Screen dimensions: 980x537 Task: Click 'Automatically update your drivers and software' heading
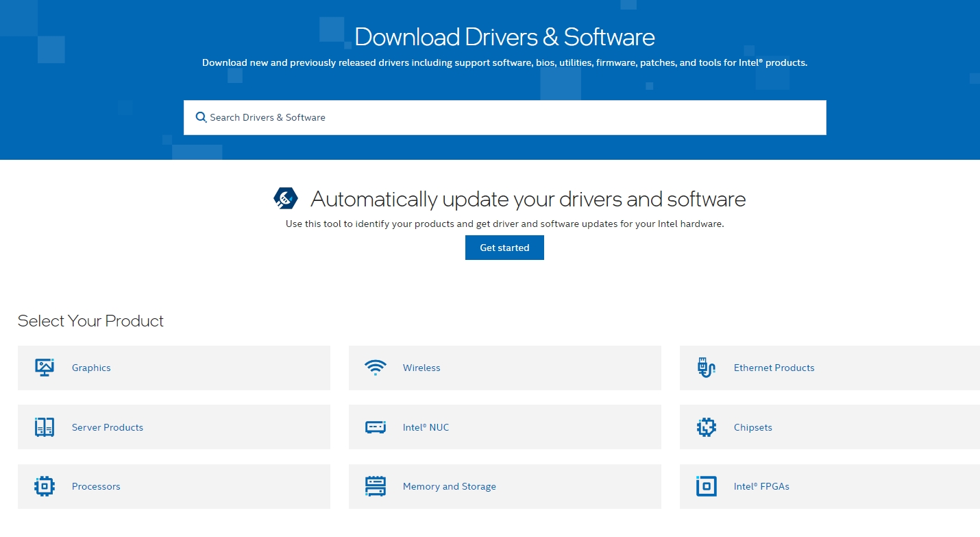(x=528, y=199)
